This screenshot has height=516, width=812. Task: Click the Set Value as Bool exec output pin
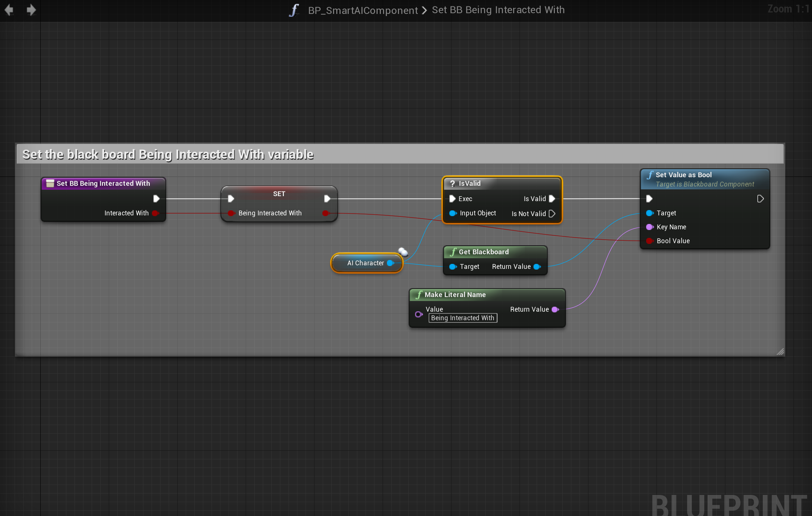point(760,199)
